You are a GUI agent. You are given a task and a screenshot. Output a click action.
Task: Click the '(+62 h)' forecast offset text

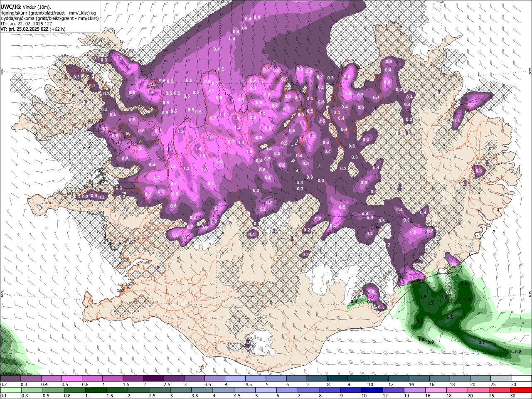(58, 30)
